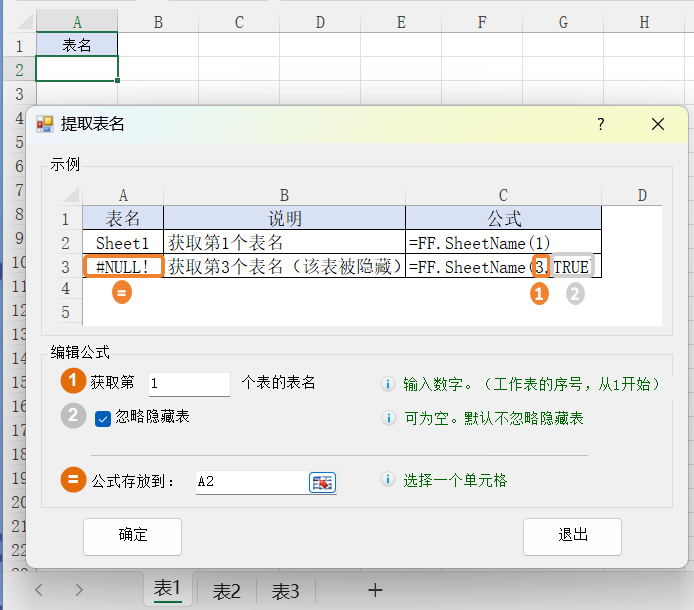
Task: Select the 表1 sheet tab
Action: (x=167, y=590)
